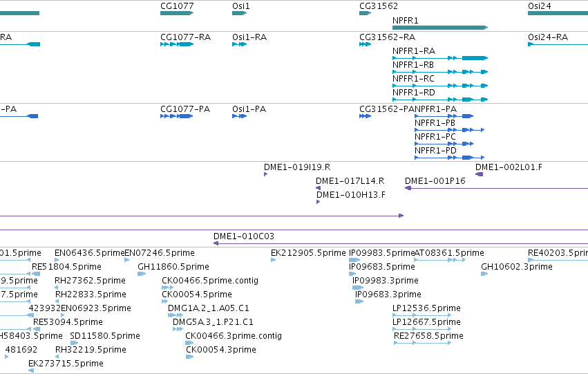Click the DME1-010C03 label
588x374 pixels.
point(244,236)
